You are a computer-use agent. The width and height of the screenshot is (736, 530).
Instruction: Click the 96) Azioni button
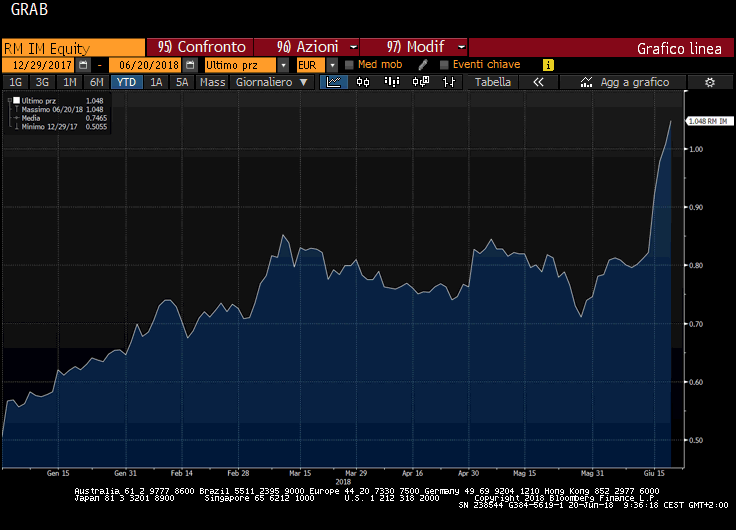[307, 47]
